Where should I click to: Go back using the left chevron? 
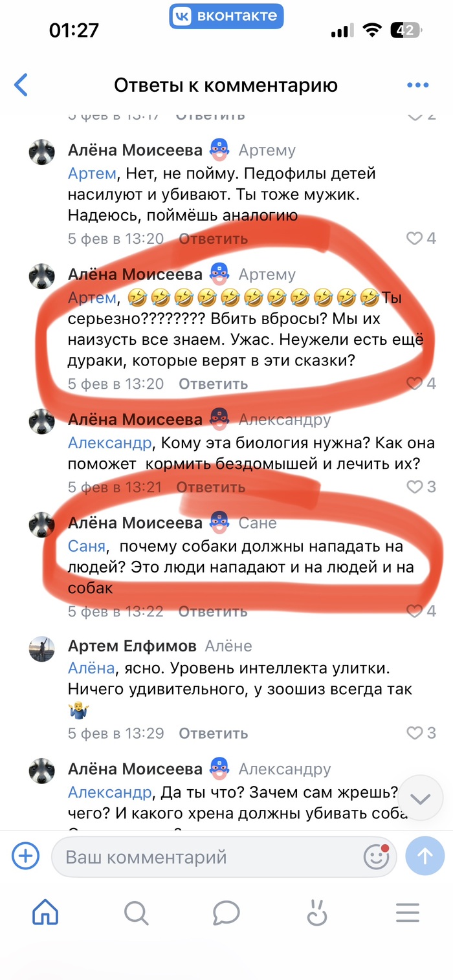21,85
